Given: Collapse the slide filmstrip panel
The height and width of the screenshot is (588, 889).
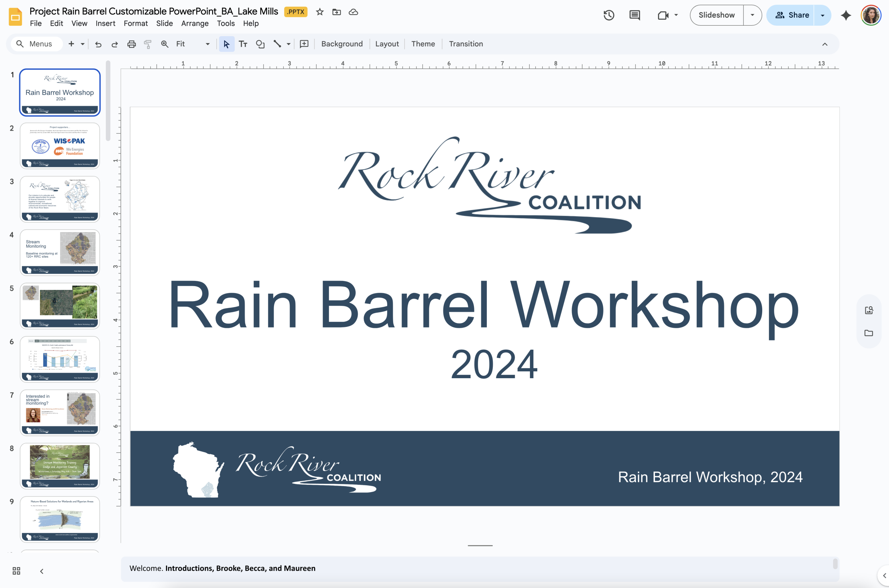Looking at the screenshot, I should [x=42, y=571].
